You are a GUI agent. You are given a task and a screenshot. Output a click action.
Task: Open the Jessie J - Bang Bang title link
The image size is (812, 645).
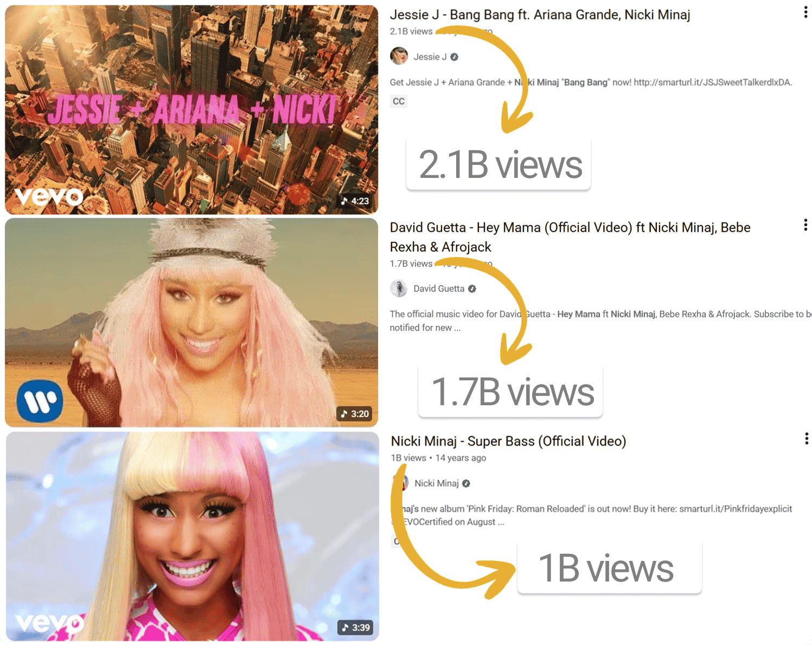pos(540,15)
